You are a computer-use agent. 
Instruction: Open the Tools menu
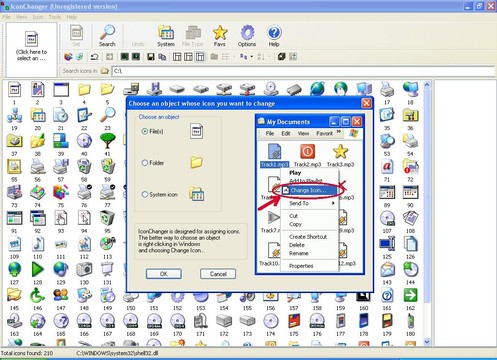pos(55,17)
